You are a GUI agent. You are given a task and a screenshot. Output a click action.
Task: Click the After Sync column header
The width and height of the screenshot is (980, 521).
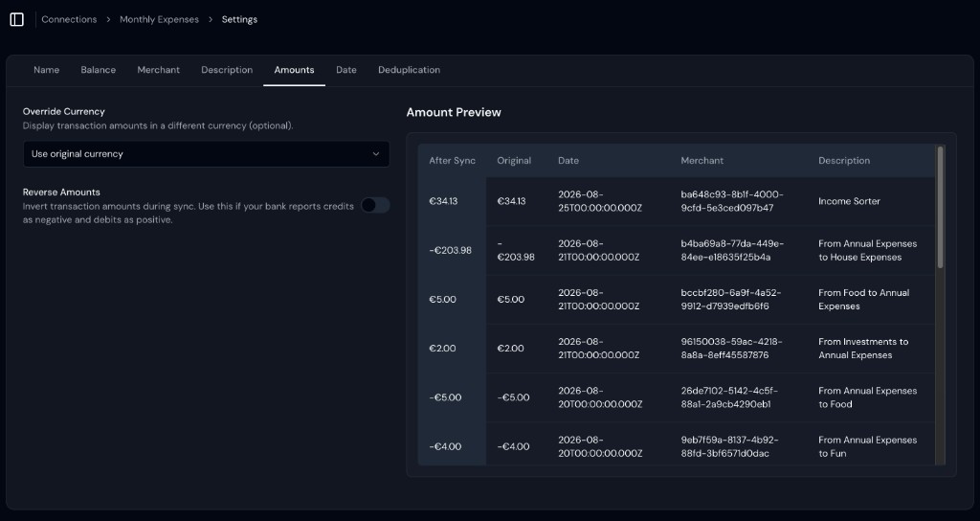pyautogui.click(x=452, y=161)
